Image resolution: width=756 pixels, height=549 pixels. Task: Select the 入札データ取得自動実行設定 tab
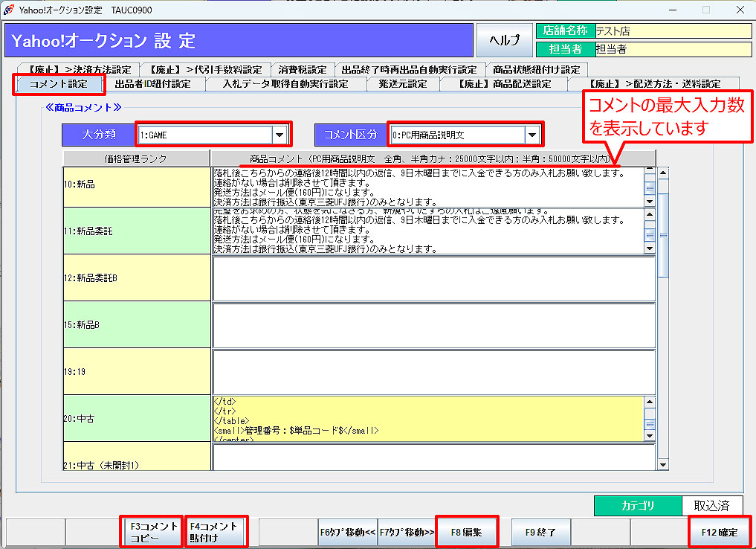coord(285,83)
